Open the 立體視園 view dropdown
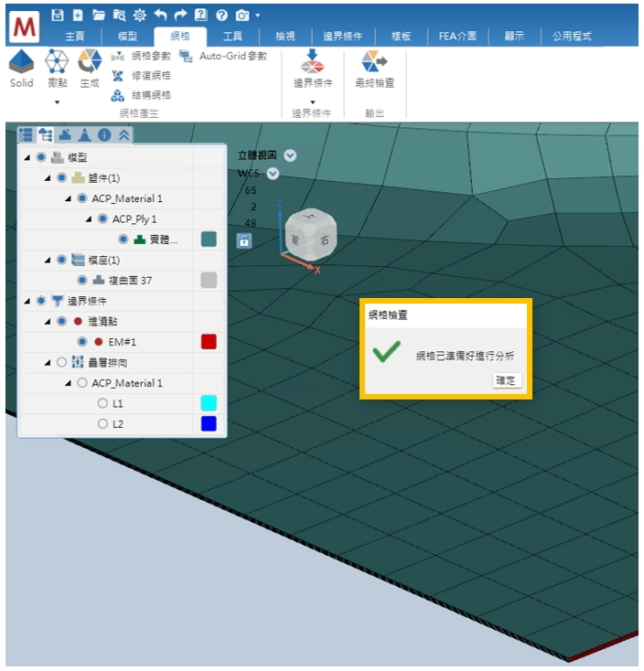The image size is (644, 671). pos(290,155)
